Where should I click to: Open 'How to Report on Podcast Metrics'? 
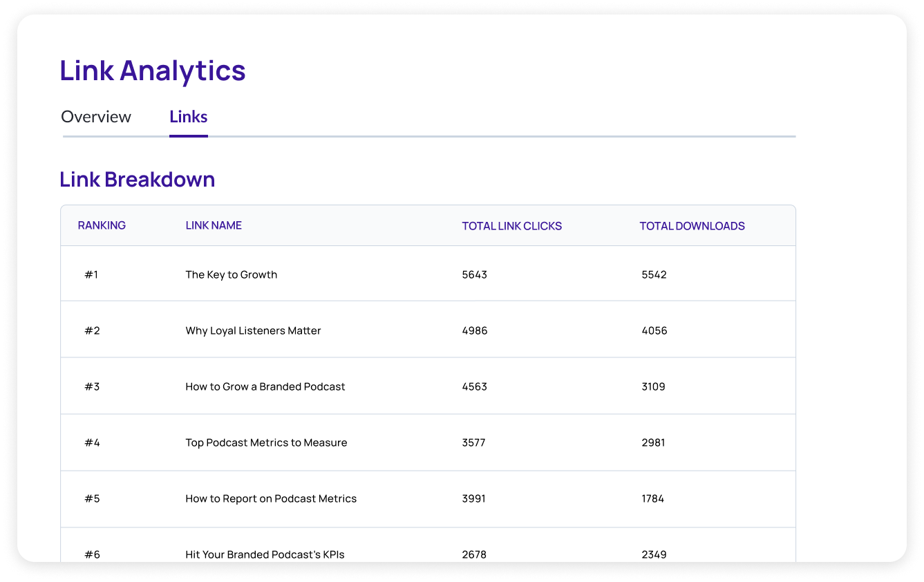[x=271, y=498]
